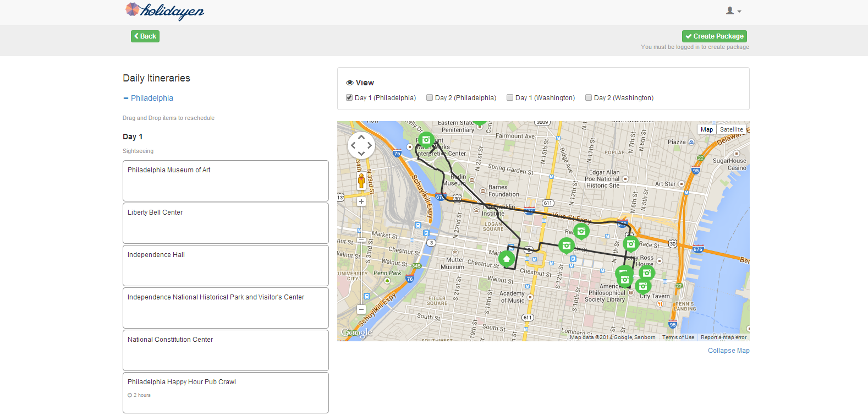Viewport: 868px width, 420px height.
Task: Check the Day 1 (Washington) checkbox
Action: (x=510, y=98)
